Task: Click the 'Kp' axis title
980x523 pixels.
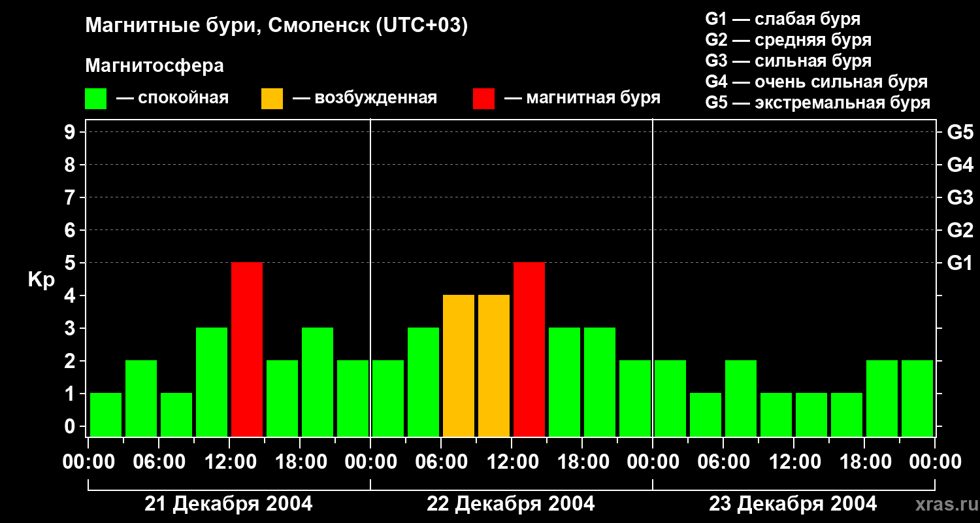Action: click(41, 280)
